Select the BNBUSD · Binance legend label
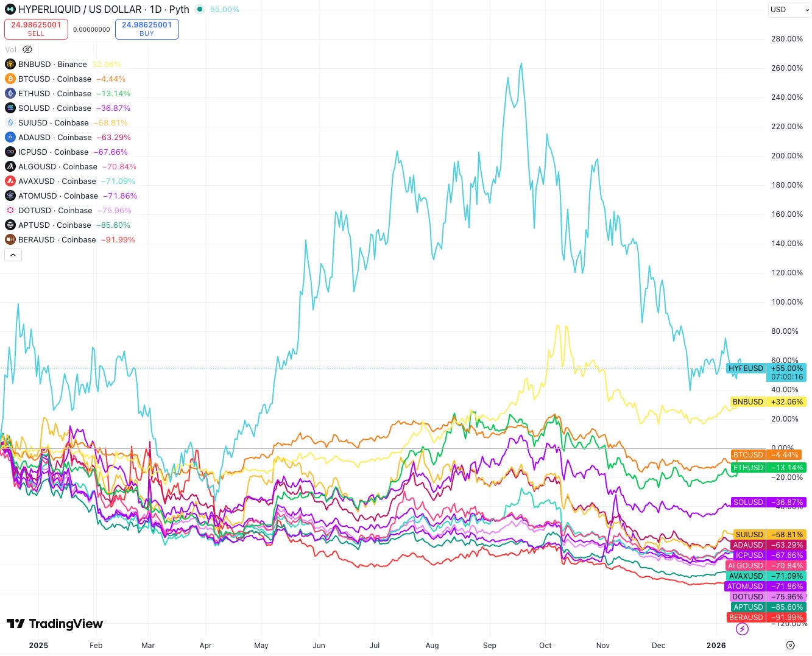Image resolution: width=812 pixels, height=656 pixels. (x=52, y=64)
